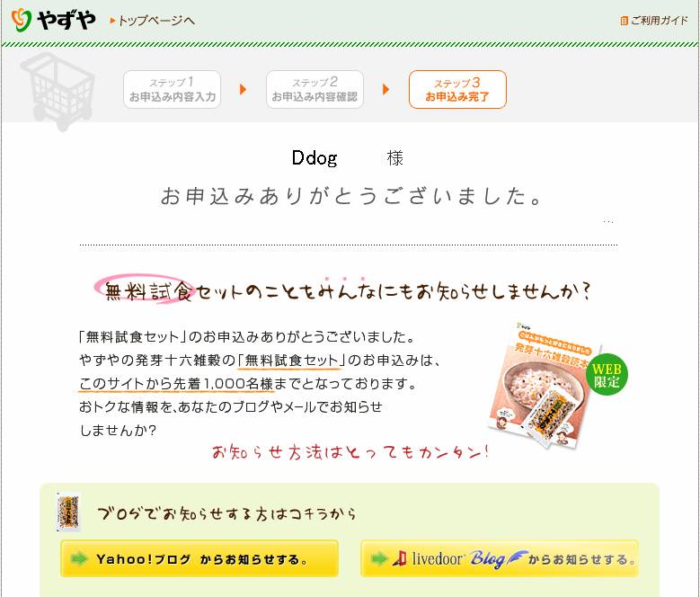Screen dimensions: 700x597
Task: Click the livedoor Blog からお知らせする button
Action: click(x=500, y=558)
